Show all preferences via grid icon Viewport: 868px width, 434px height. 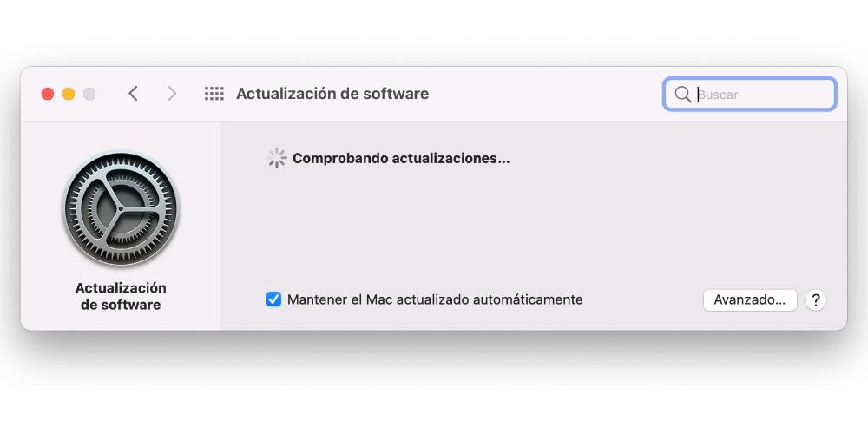click(214, 94)
